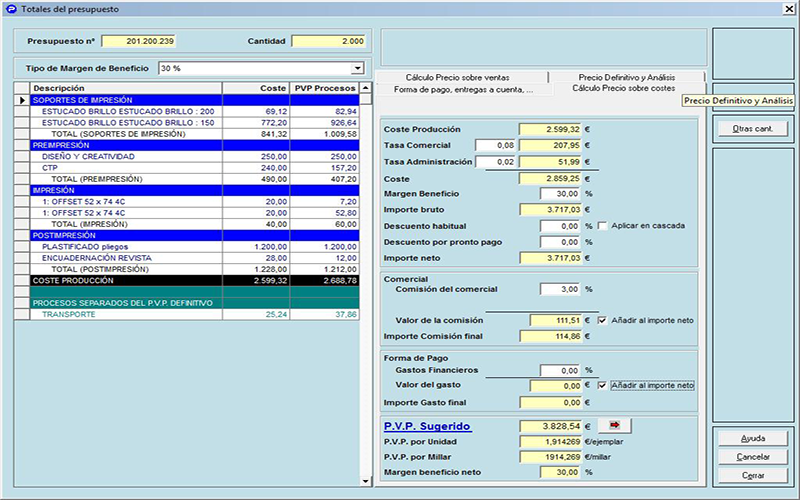The height and width of the screenshot is (500, 800).
Task: Toggle Añadir al importe neto for Valor del gasto
Action: tap(603, 385)
